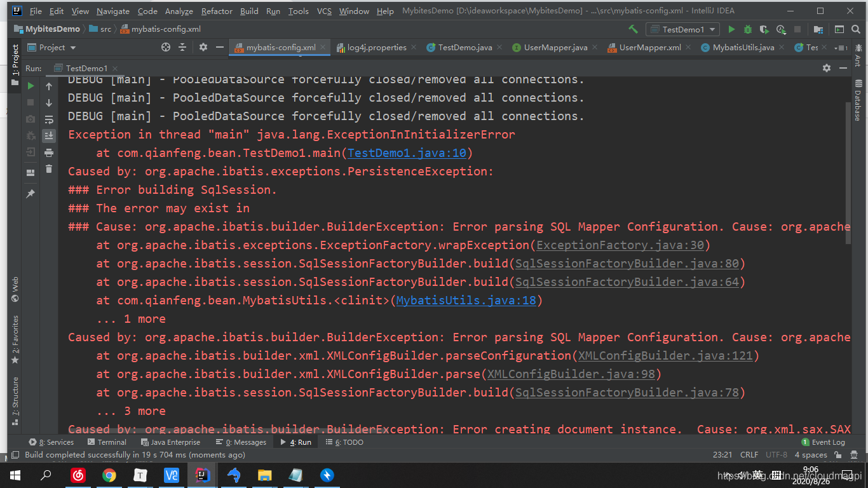Open the Messages tool window
This screenshot has width=868, height=488.
(x=241, y=442)
